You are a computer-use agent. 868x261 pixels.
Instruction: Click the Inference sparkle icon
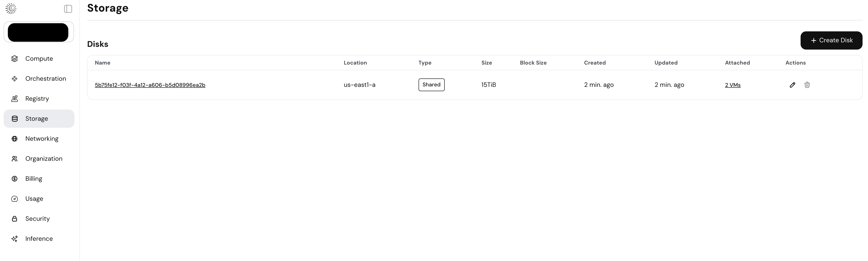15,239
